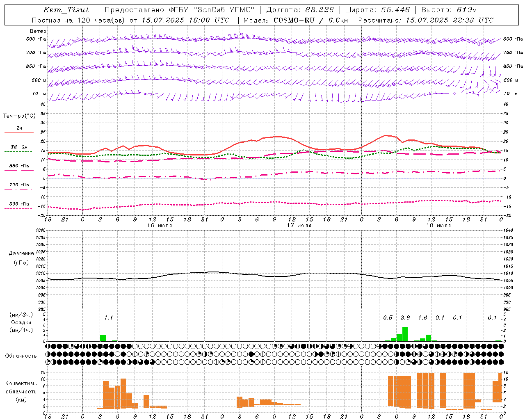Click the "(мм/3ч.)" precipitation unit label
The width and height of the screenshot is (525, 420).
click(21, 315)
